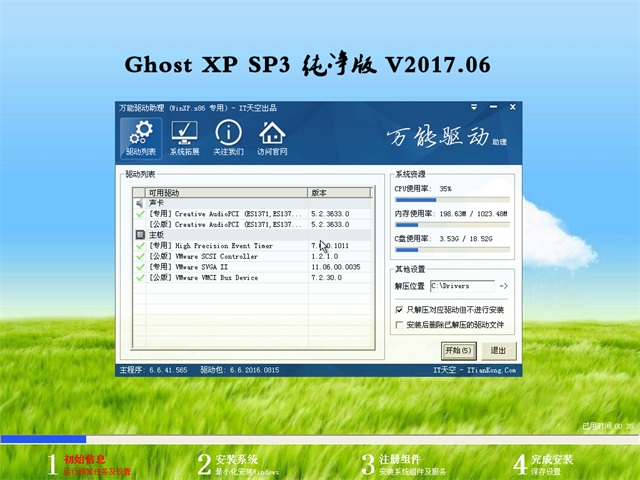Minimize the 万能驱动助理 window
640x480 pixels.
493,107
